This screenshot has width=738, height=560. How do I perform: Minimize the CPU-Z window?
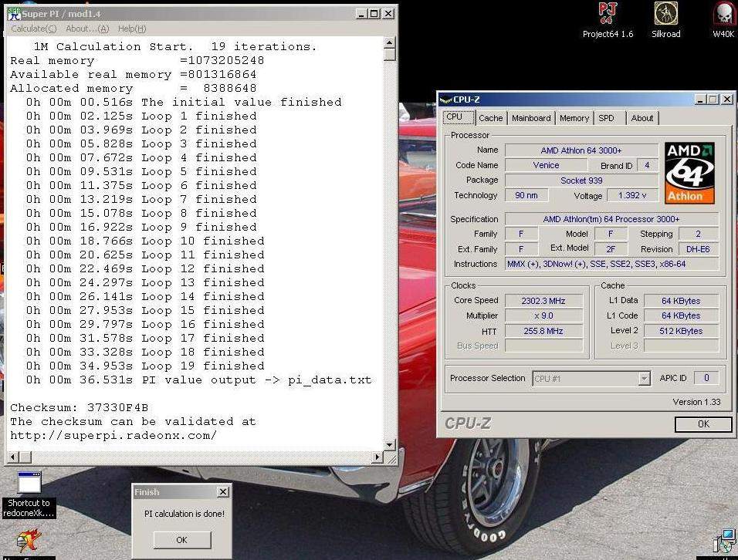pyautogui.click(x=700, y=100)
